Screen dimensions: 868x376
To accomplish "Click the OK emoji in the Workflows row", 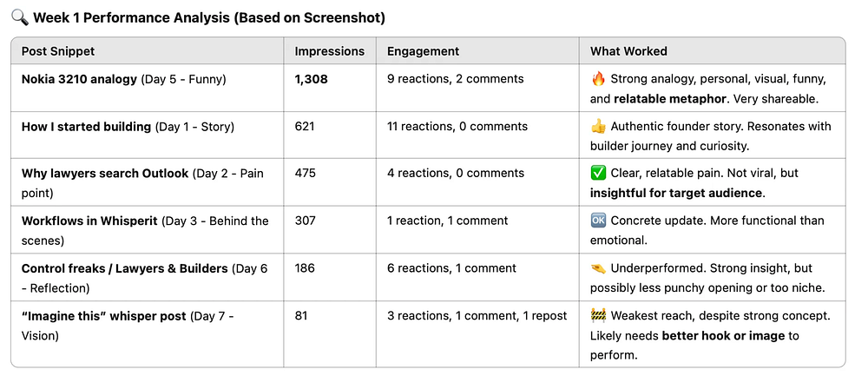I will 597,221.
